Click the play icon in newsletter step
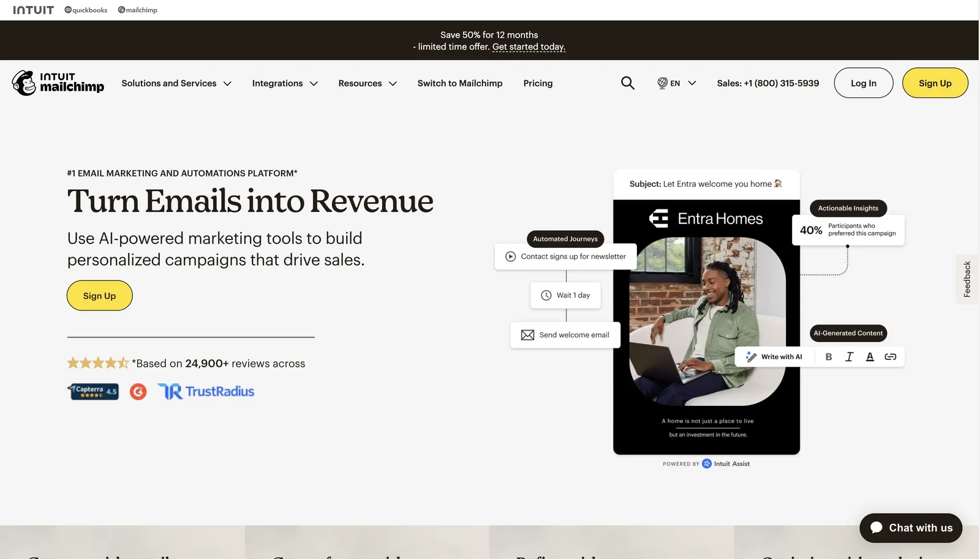Screen dimensions: 980x559 coord(510,257)
